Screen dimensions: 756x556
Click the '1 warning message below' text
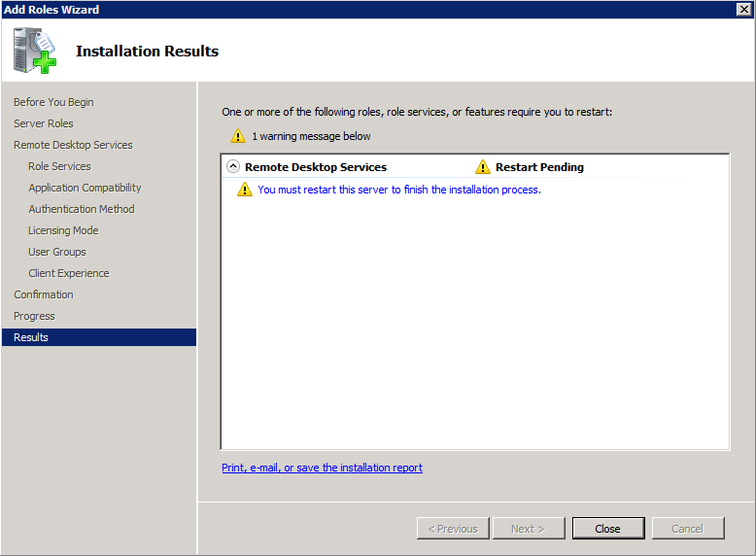311,136
